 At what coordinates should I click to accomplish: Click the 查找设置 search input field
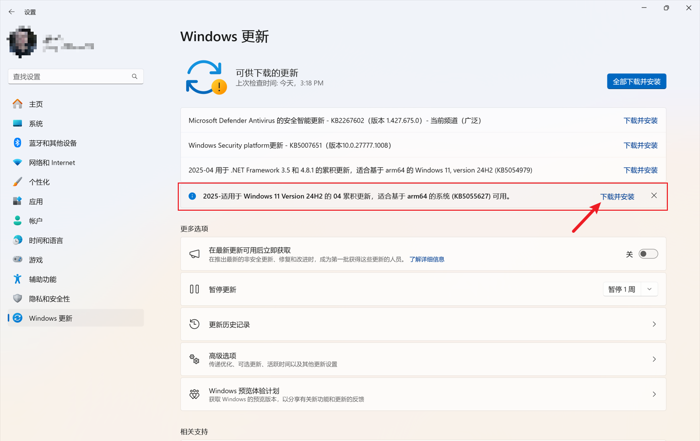point(75,77)
